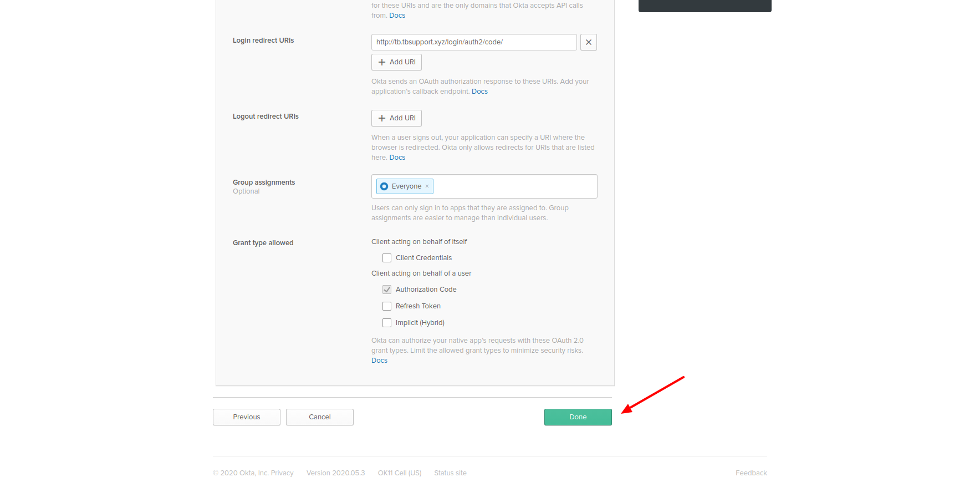Click the Feedback link in footer
This screenshot has width=980, height=477.
[x=751, y=473]
